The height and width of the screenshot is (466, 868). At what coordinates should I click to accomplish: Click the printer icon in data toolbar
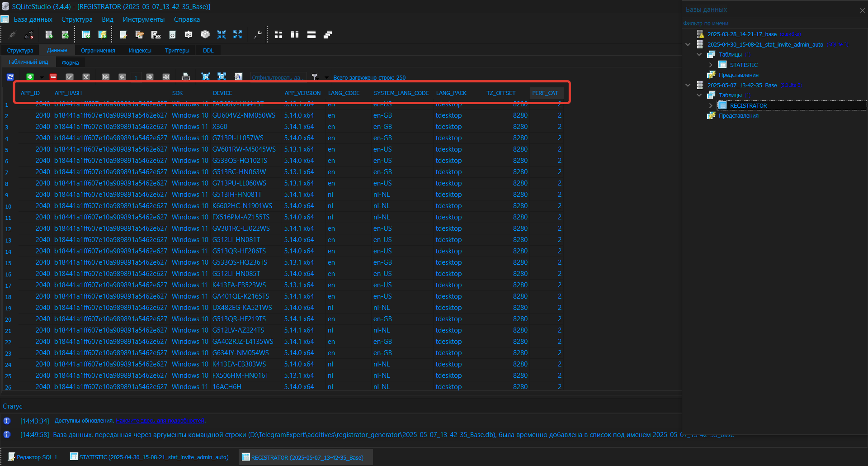pos(185,77)
